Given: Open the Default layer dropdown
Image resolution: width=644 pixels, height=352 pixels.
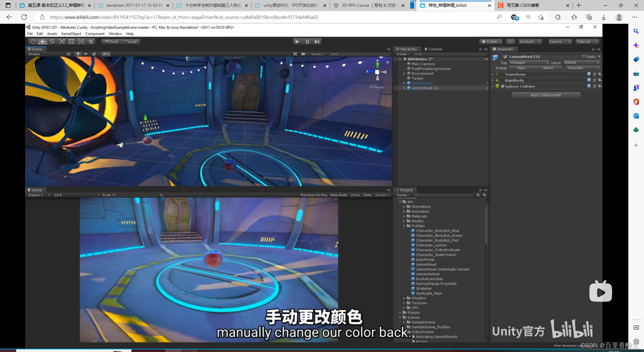Looking at the screenshot, I should tap(582, 62).
